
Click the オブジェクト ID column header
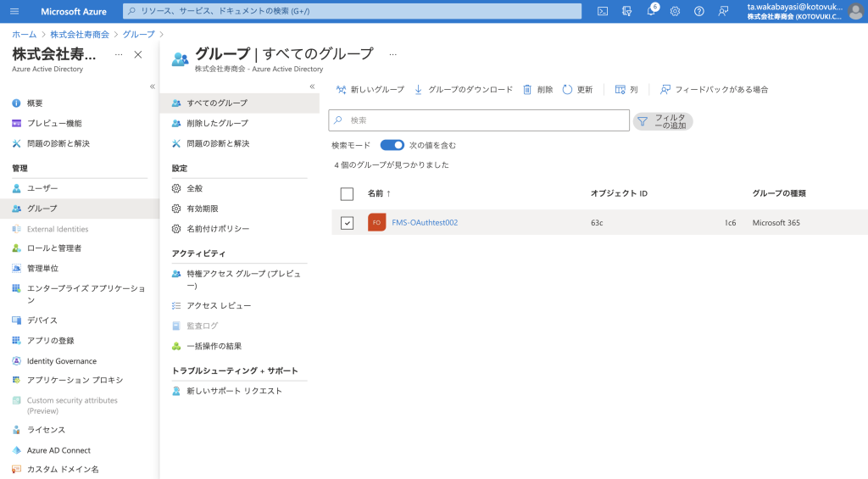click(619, 193)
